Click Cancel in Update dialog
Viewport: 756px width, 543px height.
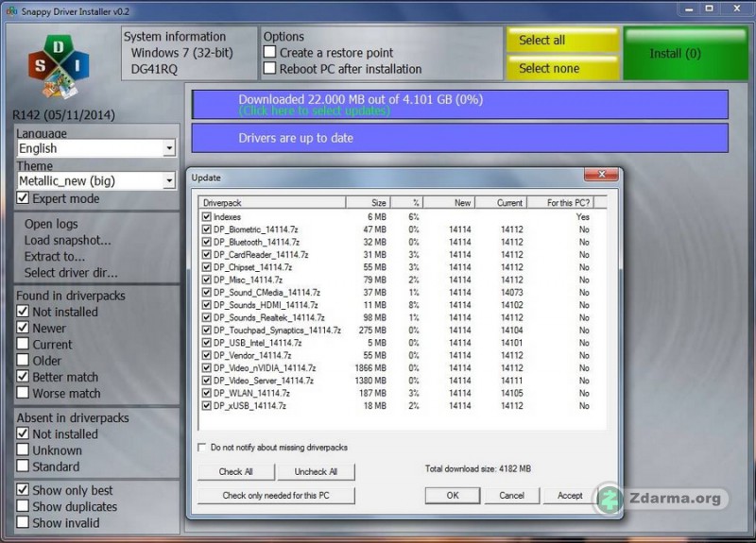click(511, 495)
